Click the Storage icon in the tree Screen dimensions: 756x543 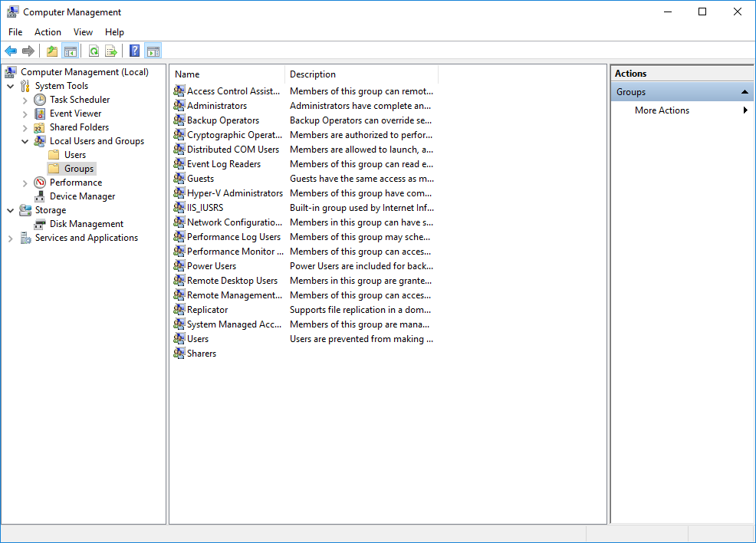tap(25, 210)
